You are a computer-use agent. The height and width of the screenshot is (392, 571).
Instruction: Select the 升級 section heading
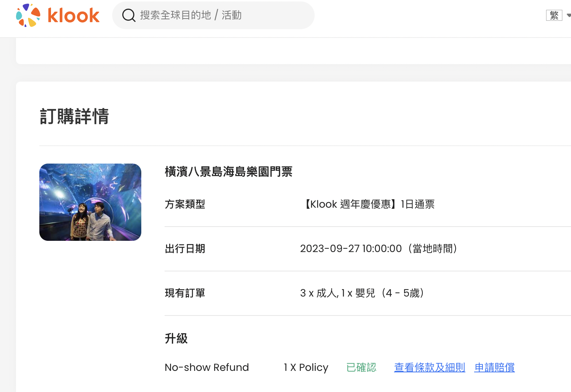coord(176,338)
